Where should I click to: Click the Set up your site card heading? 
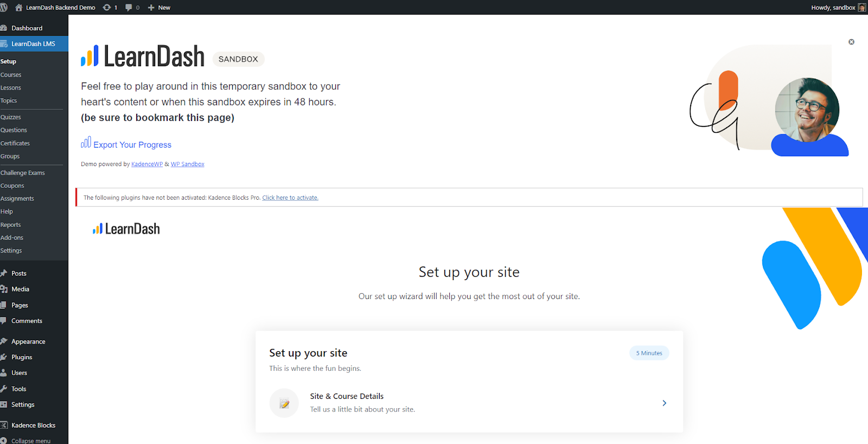click(308, 353)
